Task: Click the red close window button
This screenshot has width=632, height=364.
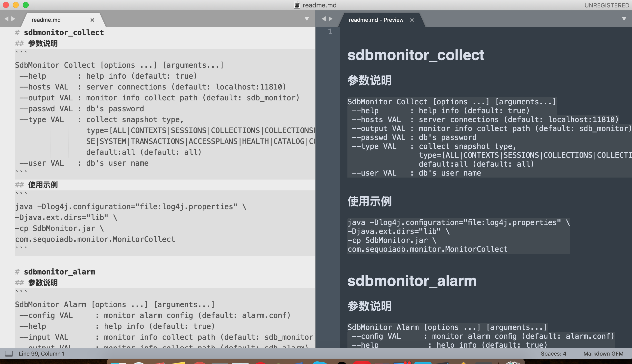Action: pos(6,5)
